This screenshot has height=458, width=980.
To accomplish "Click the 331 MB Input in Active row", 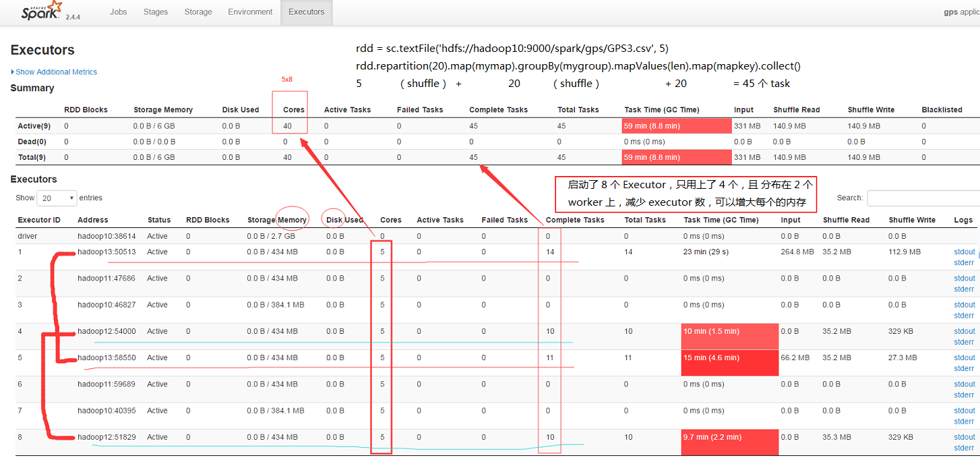I will point(747,125).
